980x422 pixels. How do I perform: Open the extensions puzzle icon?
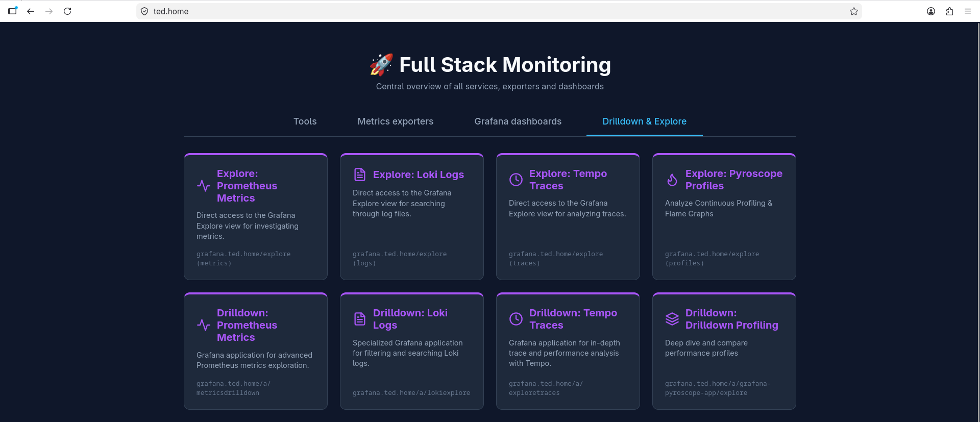949,11
